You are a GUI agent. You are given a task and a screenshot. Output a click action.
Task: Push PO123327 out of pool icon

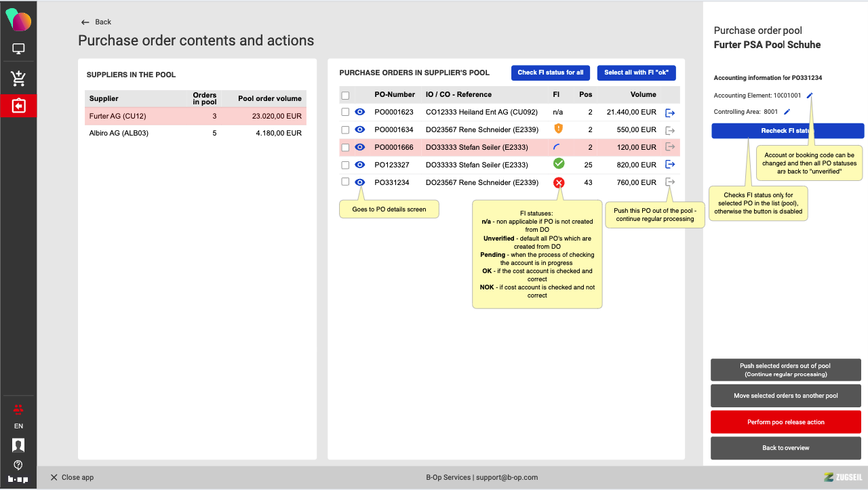click(670, 165)
